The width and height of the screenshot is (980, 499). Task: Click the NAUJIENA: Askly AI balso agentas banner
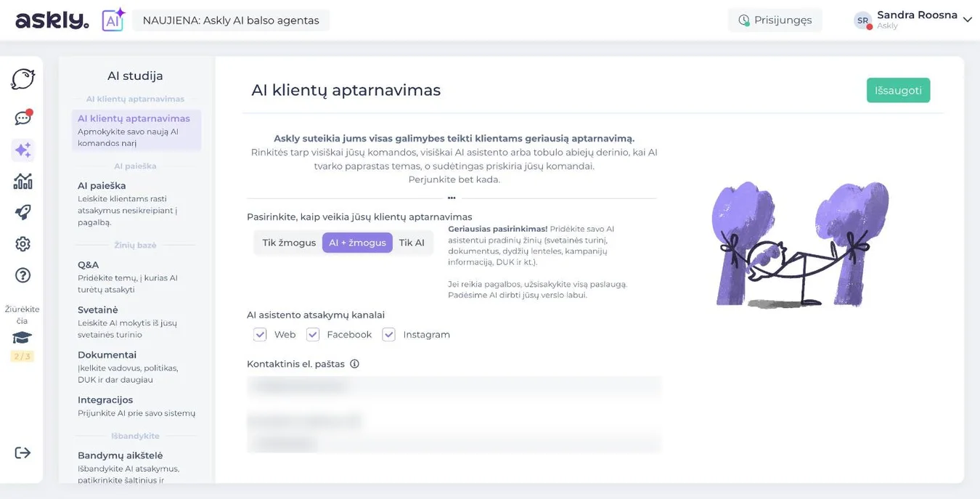pos(231,20)
